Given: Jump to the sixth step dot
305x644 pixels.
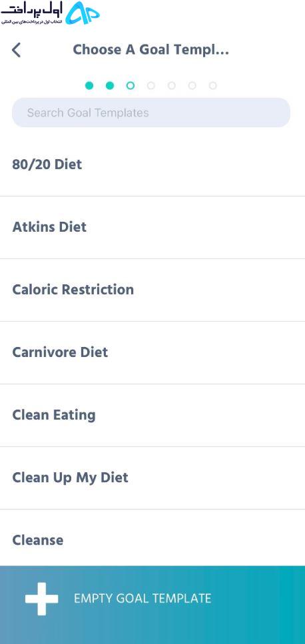Looking at the screenshot, I should click(x=192, y=85).
